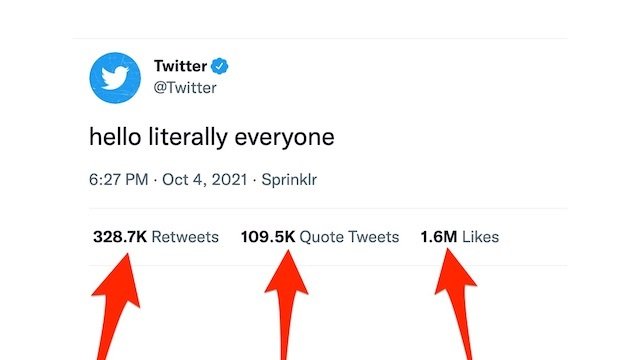Click the red arrow under Retweets
640x360 pixels.
pos(115,306)
